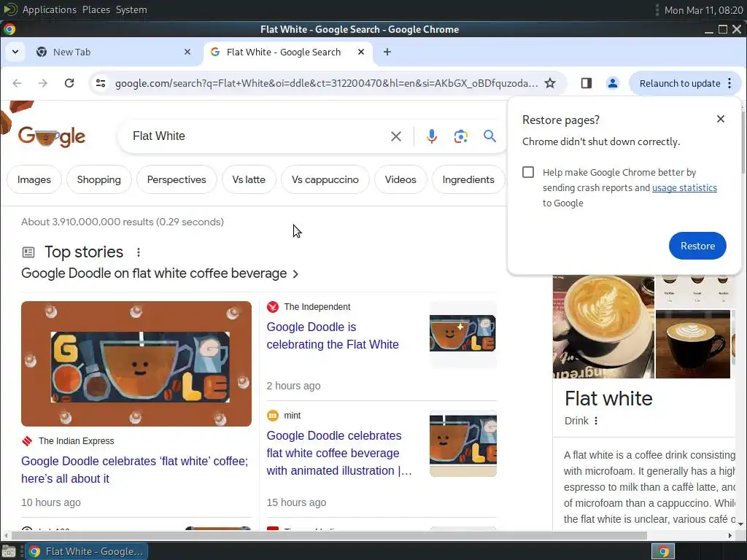Open the Chrome side panel

587,83
